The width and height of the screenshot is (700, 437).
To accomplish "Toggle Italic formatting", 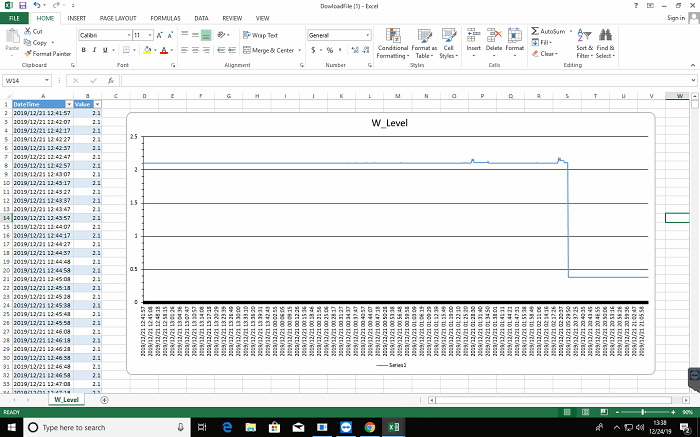I will [x=94, y=49].
